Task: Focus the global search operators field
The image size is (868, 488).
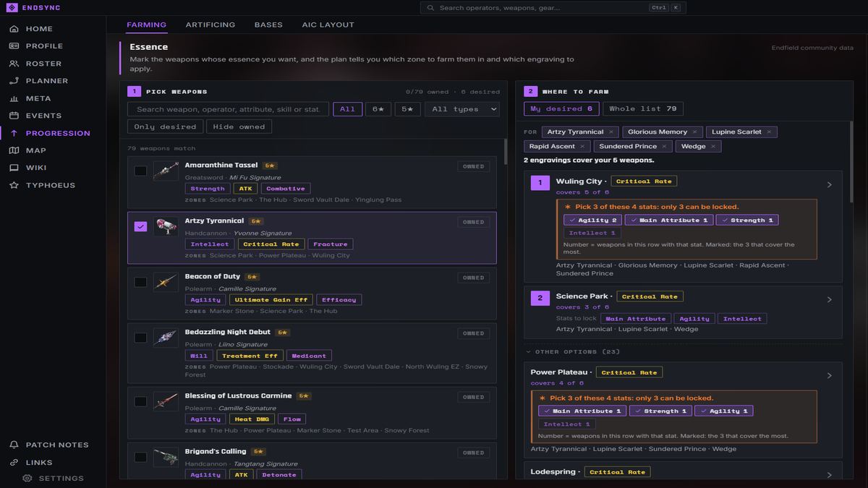Action: click(x=553, y=8)
